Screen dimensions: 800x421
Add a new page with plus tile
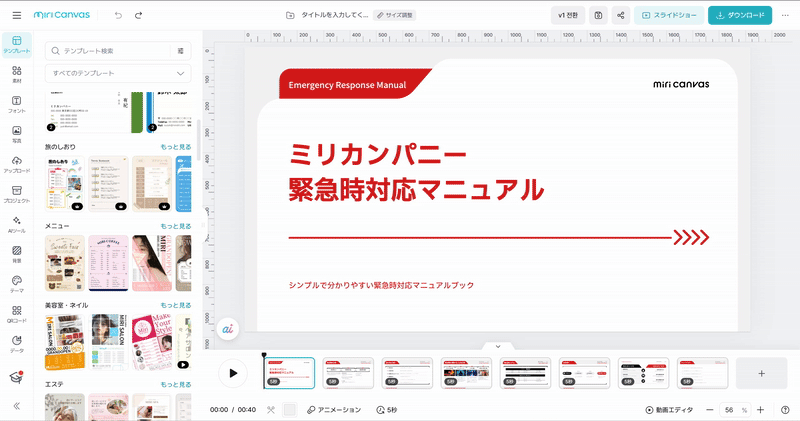(x=761, y=374)
